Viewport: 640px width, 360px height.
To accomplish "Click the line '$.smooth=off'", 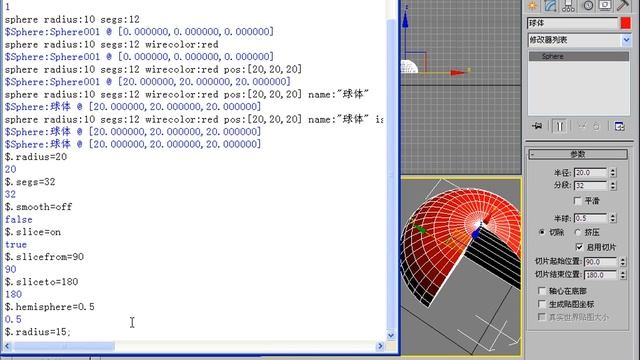I will (x=38, y=207).
